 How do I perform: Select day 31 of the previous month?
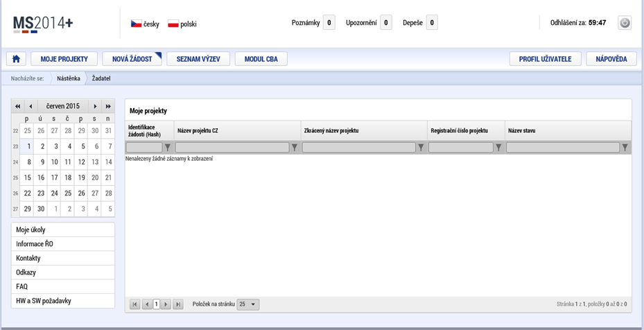[x=108, y=131]
